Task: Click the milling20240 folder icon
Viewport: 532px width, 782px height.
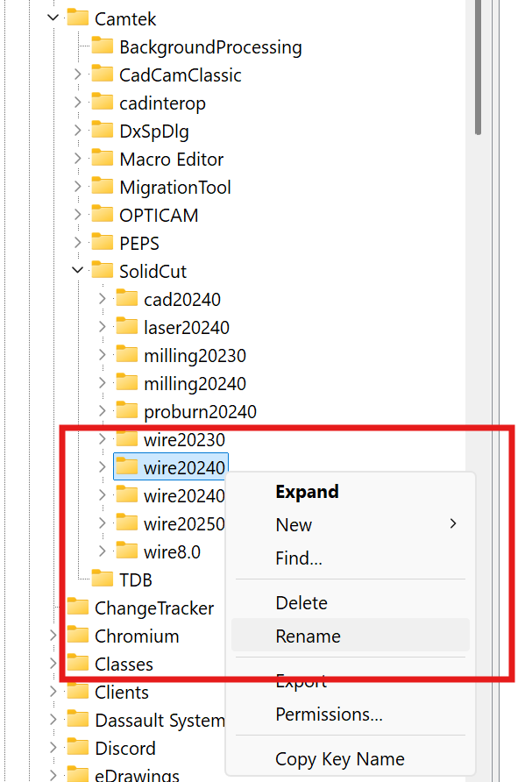Action: [126, 382]
